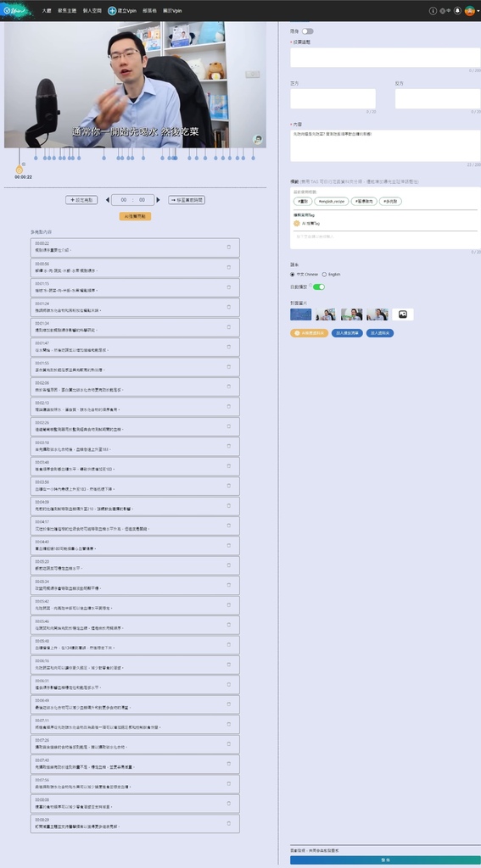This screenshot has height=868, width=481.
Task: Click the Vpin logo in header
Action: point(14,10)
